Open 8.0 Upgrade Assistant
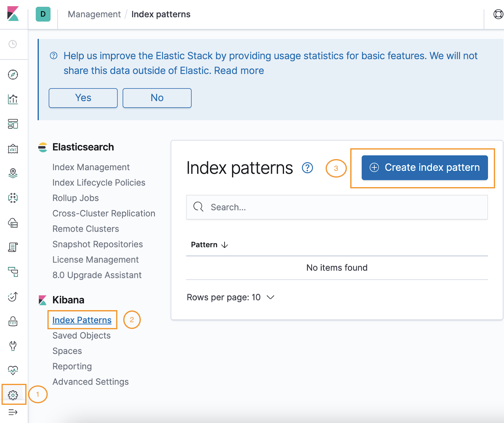 click(97, 275)
